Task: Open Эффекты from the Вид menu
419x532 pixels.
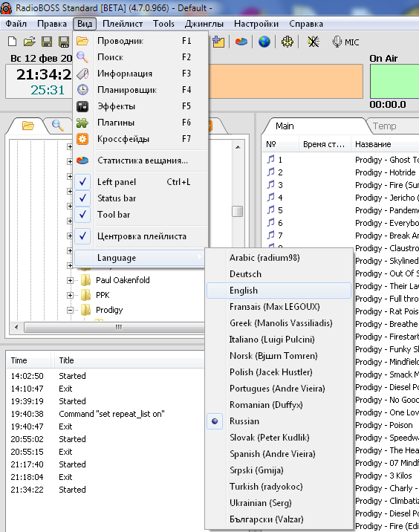Action: [140, 106]
